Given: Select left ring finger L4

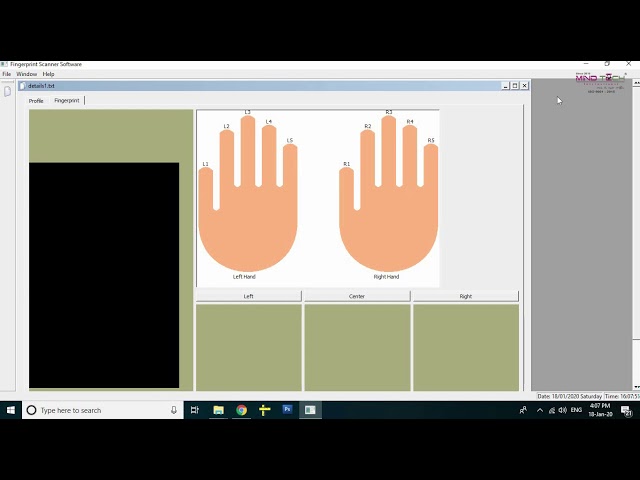Looking at the screenshot, I should click(x=269, y=154).
